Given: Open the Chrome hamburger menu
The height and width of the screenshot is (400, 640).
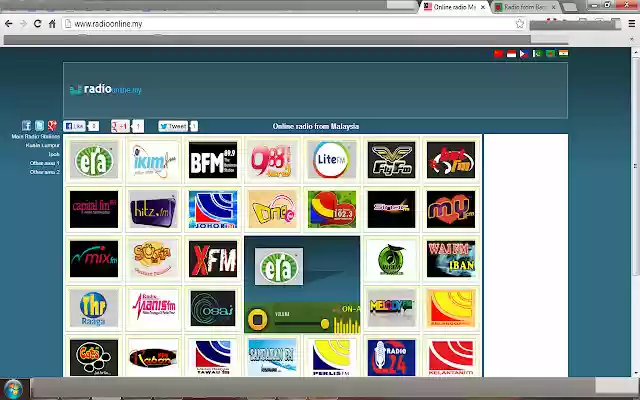Looking at the screenshot, I should tap(631, 24).
